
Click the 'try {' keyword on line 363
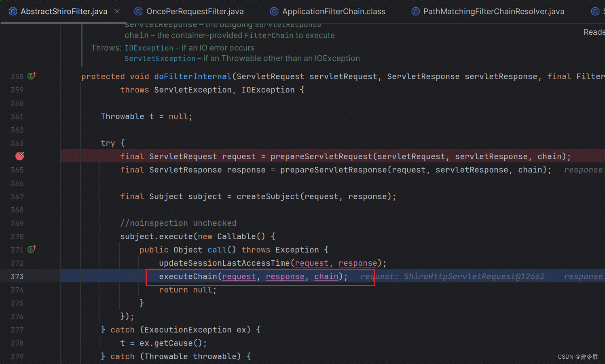(x=113, y=143)
